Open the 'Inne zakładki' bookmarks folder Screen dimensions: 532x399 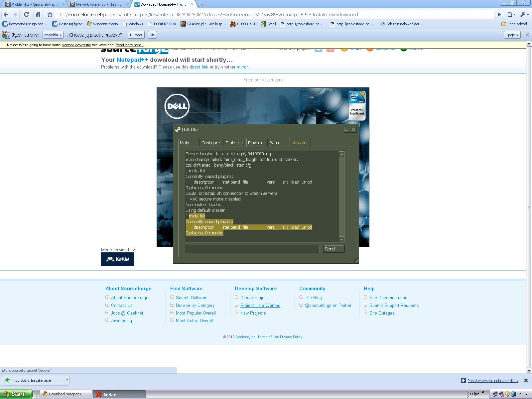[515, 24]
